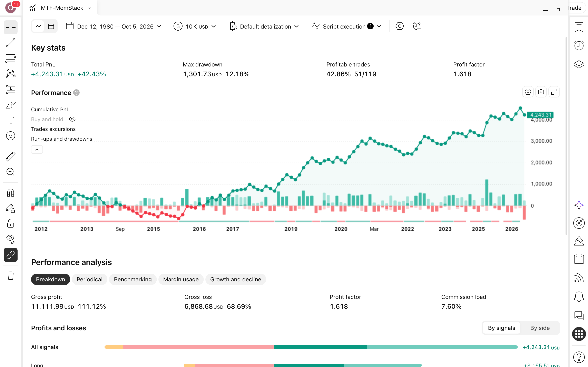Switch to table list view
588x367 pixels.
(x=51, y=26)
